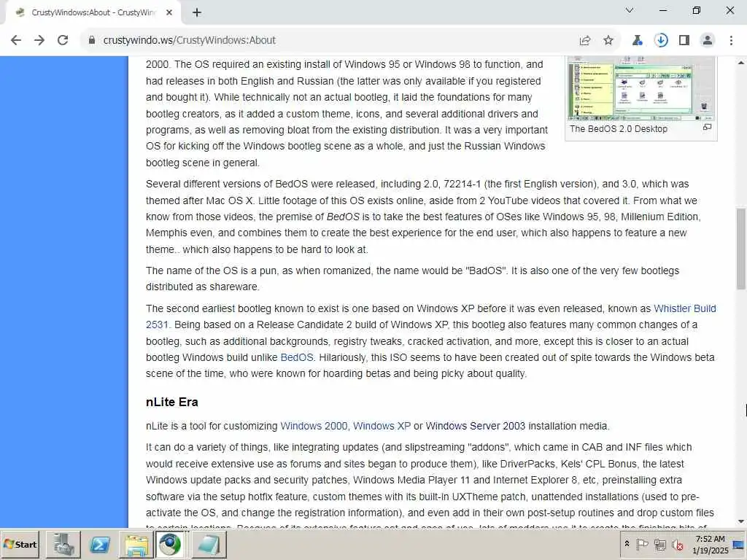
Task: Open the Windows Server 2003 link
Action: tap(476, 426)
